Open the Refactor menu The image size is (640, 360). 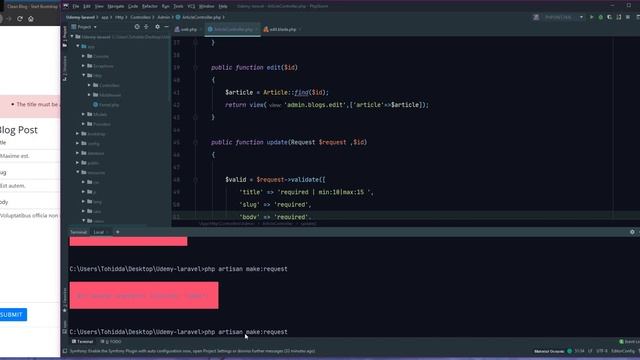point(149,6)
